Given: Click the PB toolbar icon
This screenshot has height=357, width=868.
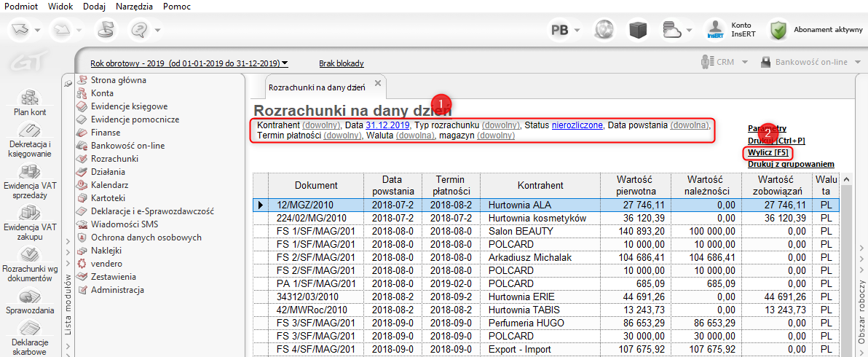Looking at the screenshot, I should coord(559,30).
